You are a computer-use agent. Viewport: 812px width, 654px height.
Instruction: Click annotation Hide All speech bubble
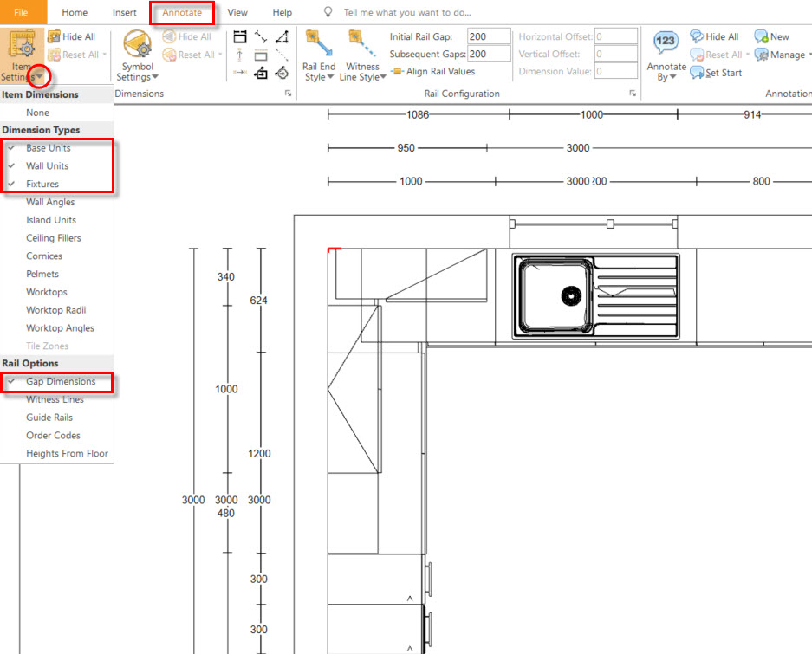point(697,36)
